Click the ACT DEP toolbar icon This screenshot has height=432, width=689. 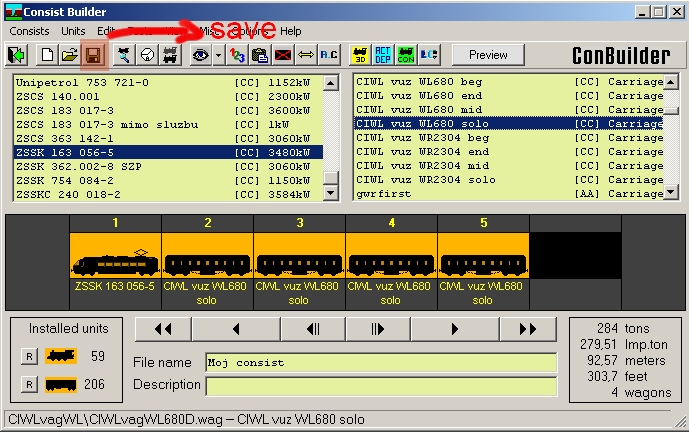(380, 55)
